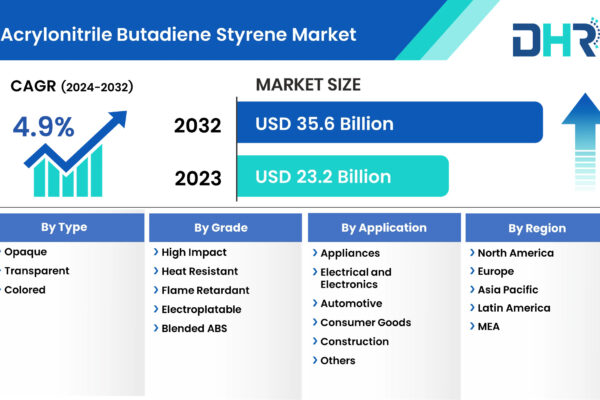Click the chevron before North America
This screenshot has width=600, height=400.
(x=471, y=253)
